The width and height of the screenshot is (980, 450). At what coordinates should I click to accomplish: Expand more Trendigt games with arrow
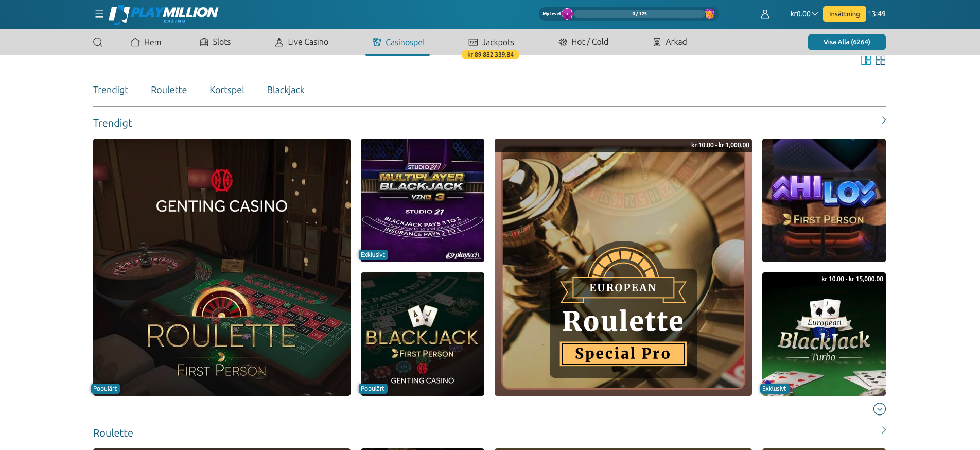click(x=884, y=120)
